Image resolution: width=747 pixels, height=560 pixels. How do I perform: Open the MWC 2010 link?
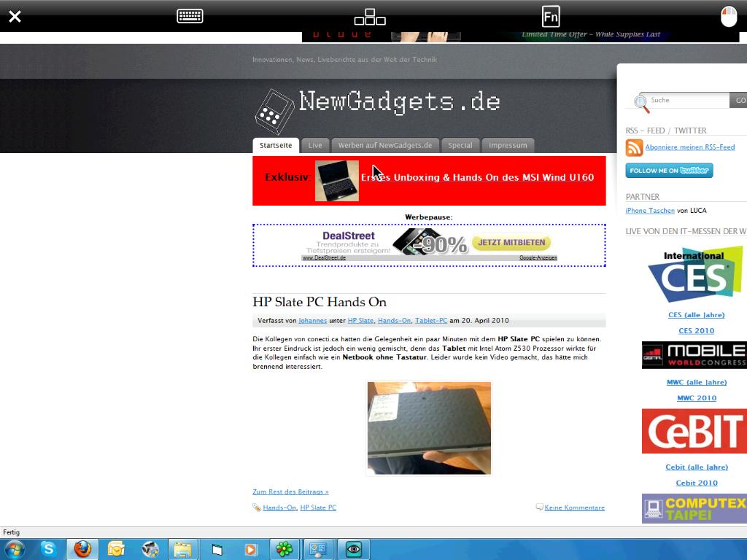pos(697,397)
